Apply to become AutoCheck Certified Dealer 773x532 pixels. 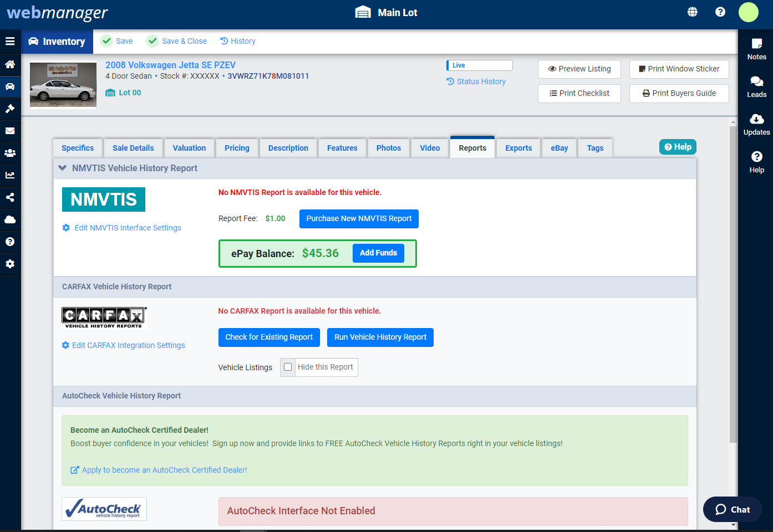click(159, 470)
